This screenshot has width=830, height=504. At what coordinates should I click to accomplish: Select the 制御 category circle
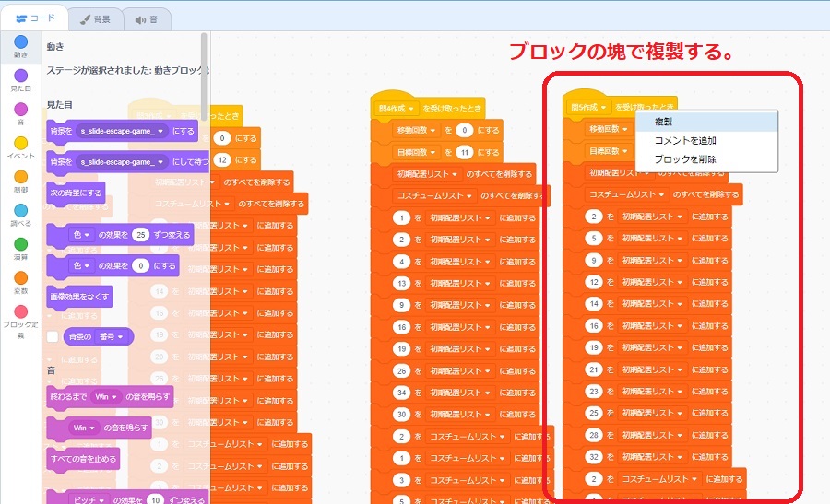(x=20, y=177)
